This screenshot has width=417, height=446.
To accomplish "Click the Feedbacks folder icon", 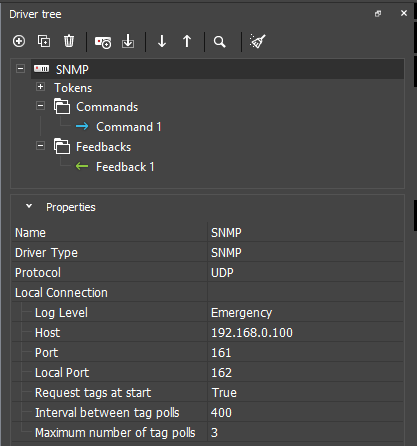I will [62, 147].
